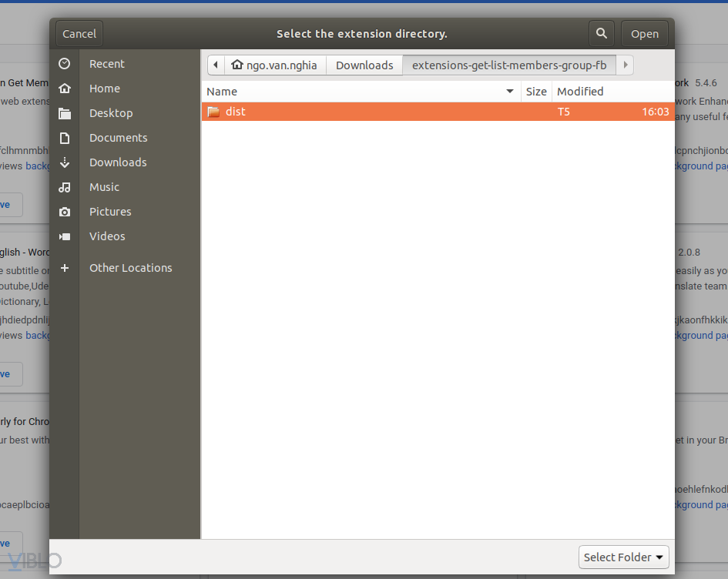Sort by the Size column header

point(536,92)
